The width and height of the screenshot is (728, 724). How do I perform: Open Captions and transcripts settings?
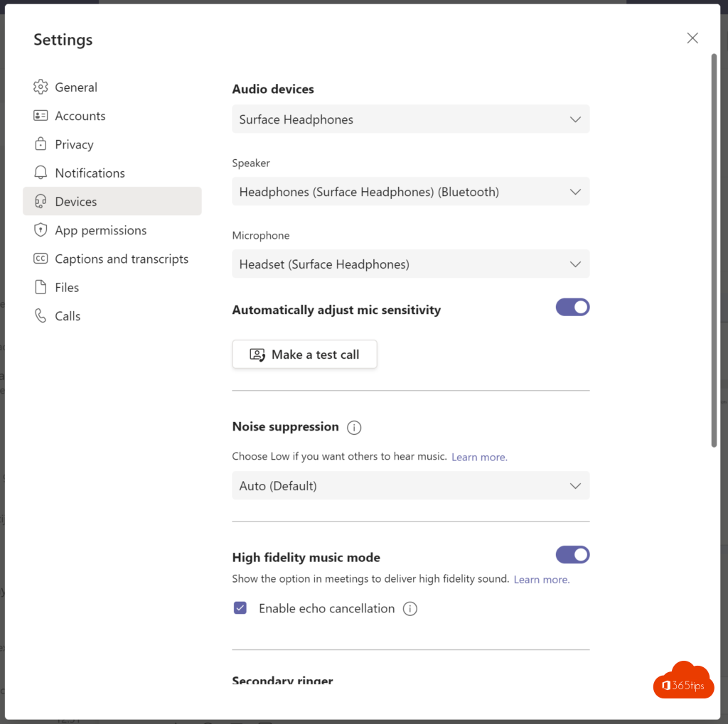(x=112, y=259)
